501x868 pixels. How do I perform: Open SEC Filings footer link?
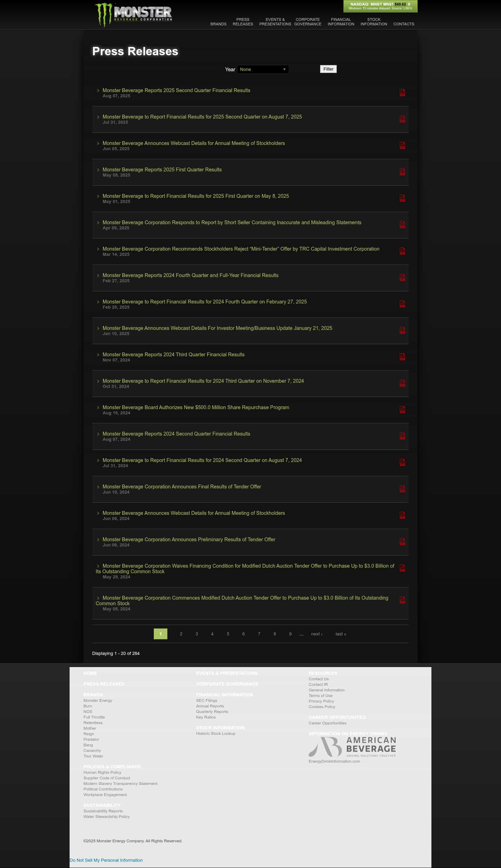coord(207,700)
